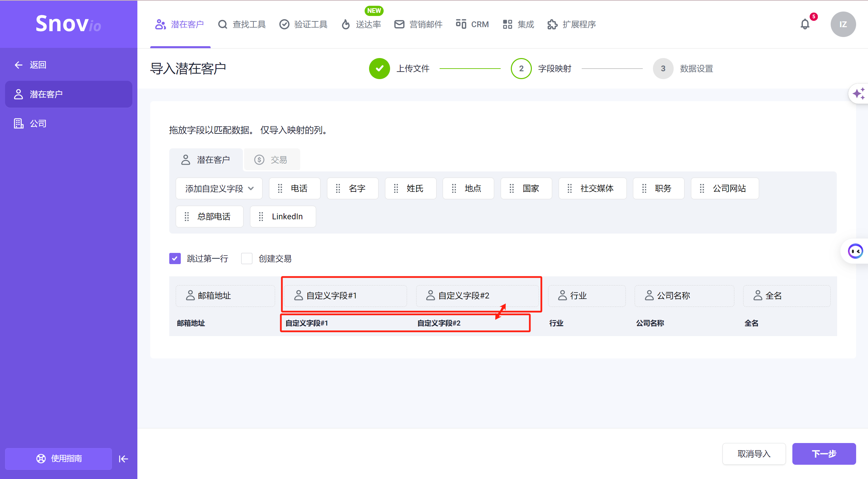Click the drag handle of the 姓氏 field

[396, 188]
